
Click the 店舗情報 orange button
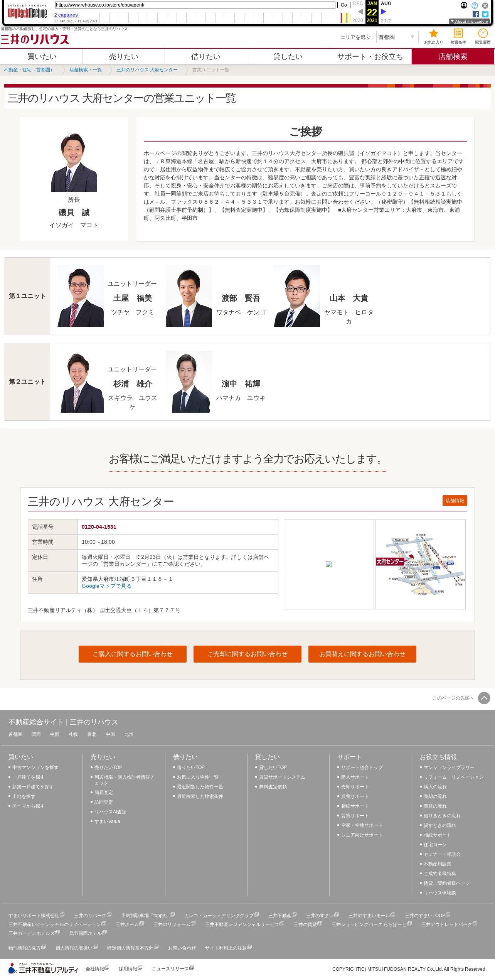[x=455, y=501]
